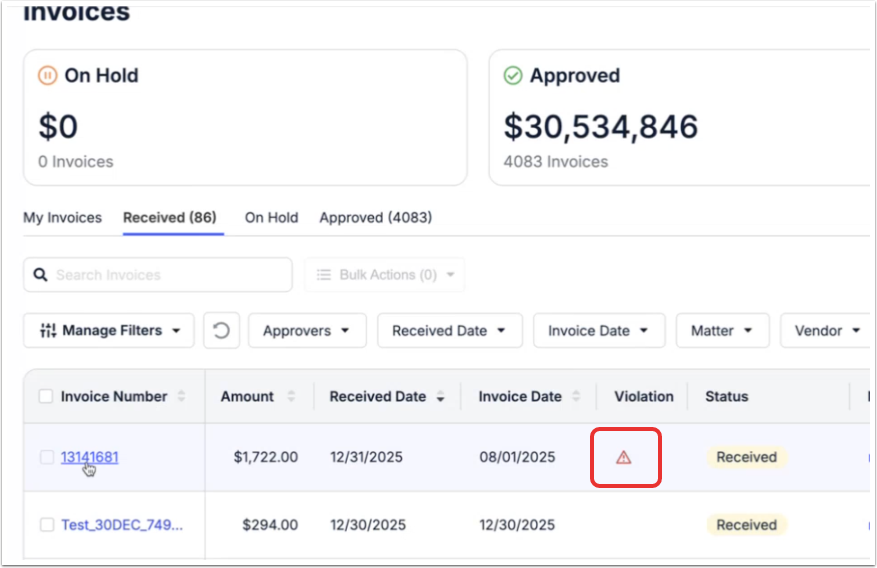Viewport: 877px width, 568px height.
Task: Click the Violation column header
Action: tap(644, 396)
